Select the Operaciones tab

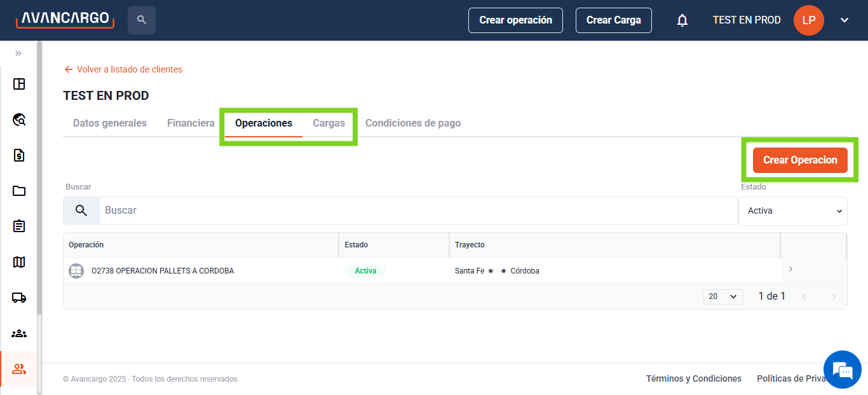click(x=264, y=123)
